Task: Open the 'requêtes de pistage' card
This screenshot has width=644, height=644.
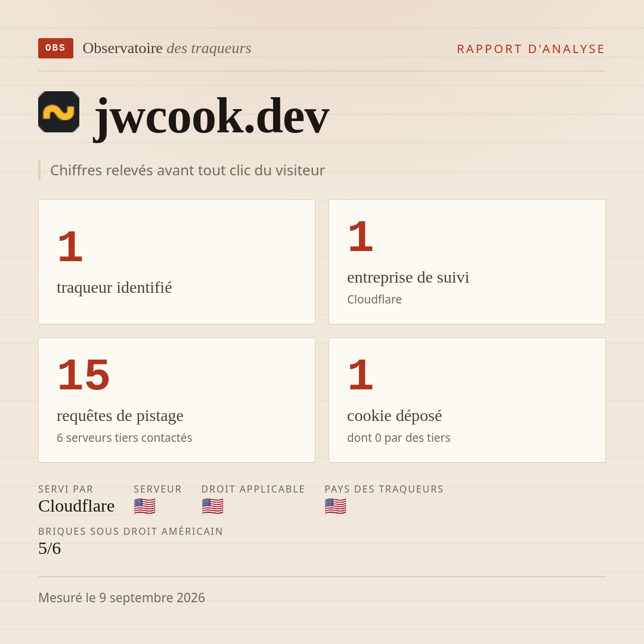Action: 177,400
